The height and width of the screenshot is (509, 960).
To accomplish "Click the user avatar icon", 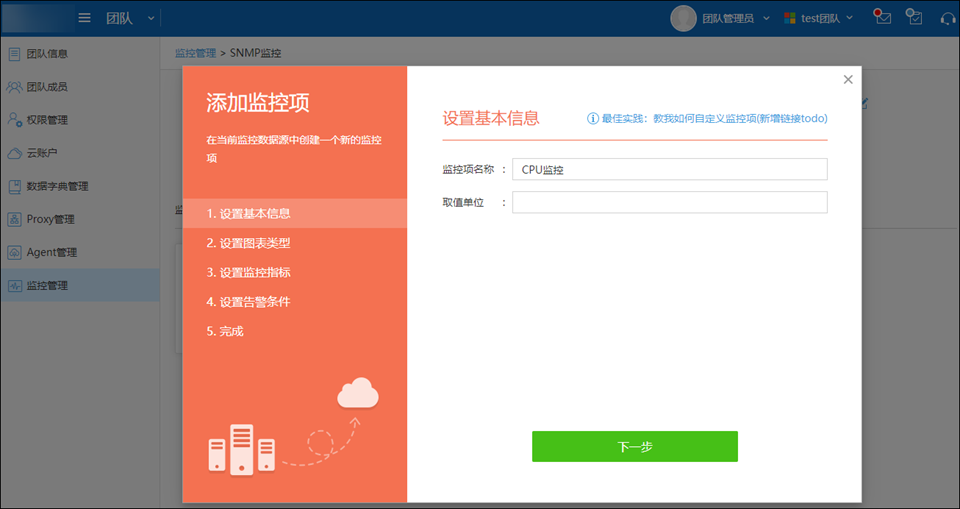I will tap(683, 18).
